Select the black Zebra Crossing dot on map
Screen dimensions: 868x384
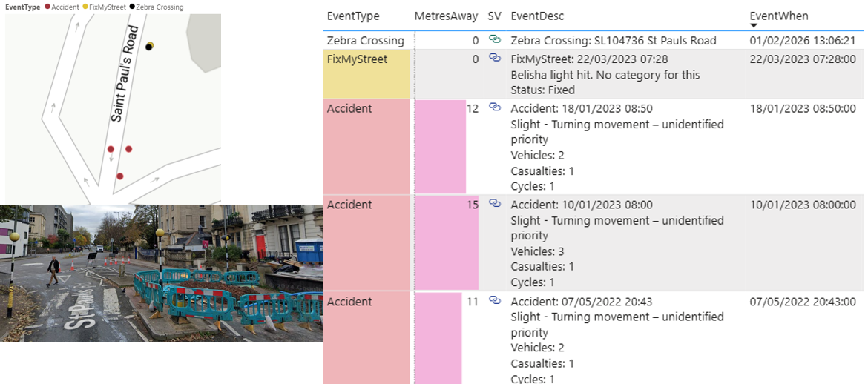coord(148,47)
